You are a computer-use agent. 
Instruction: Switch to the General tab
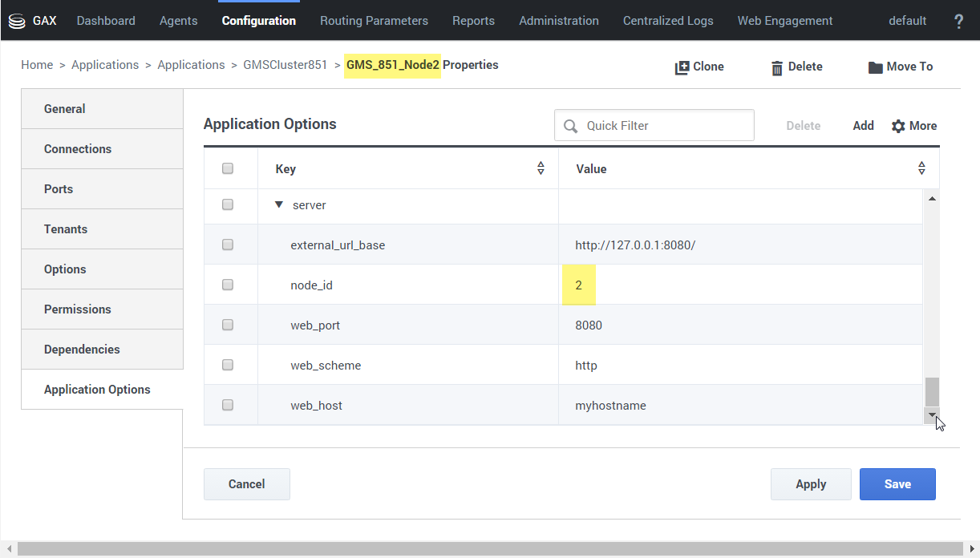(103, 109)
